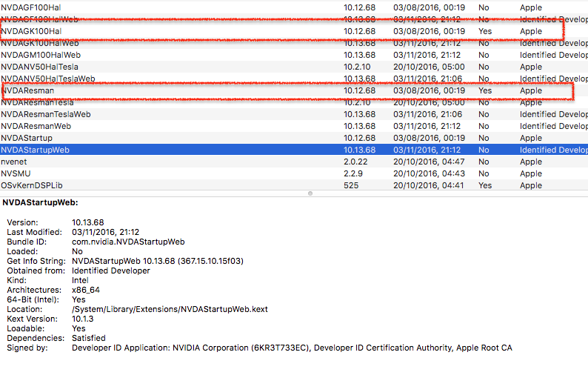Viewport: 588px width, 378px height.
Task: Click the Bundle ID value com.nvidia.NVDAStartupWeb
Action: (128, 242)
